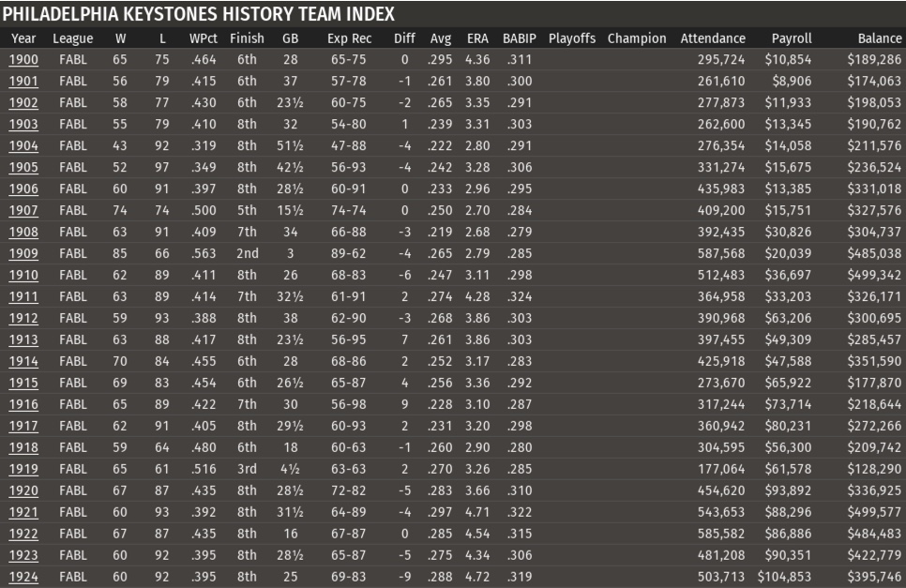The image size is (906, 588).
Task: Open the 1920 season link
Action: 23,491
